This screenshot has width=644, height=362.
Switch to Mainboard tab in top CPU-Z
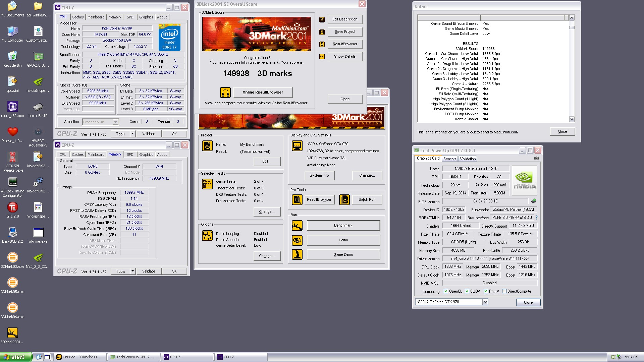(x=96, y=17)
